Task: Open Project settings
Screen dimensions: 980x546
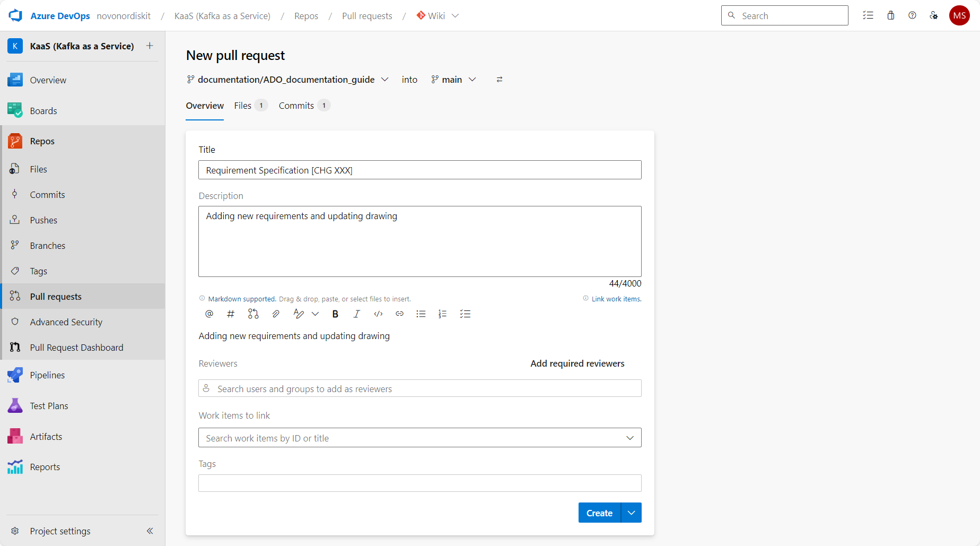Action: tap(60, 531)
